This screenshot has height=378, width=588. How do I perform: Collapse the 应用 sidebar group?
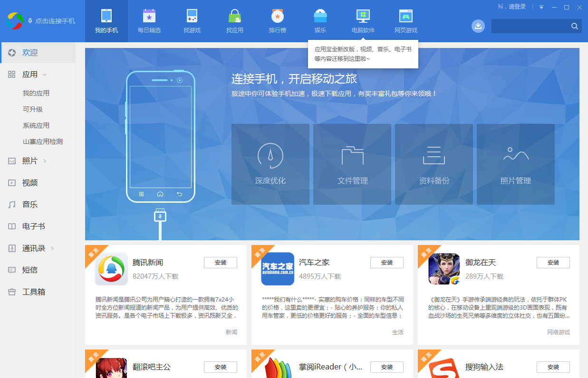click(x=45, y=74)
